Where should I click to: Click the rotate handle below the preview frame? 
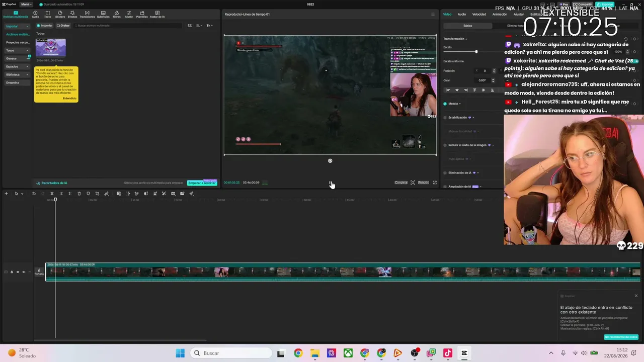[330, 161]
